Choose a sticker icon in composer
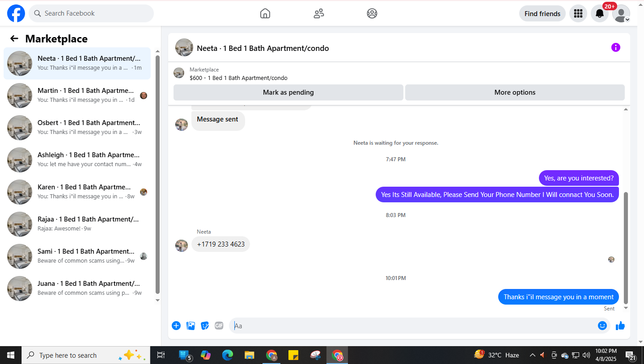 click(x=205, y=326)
